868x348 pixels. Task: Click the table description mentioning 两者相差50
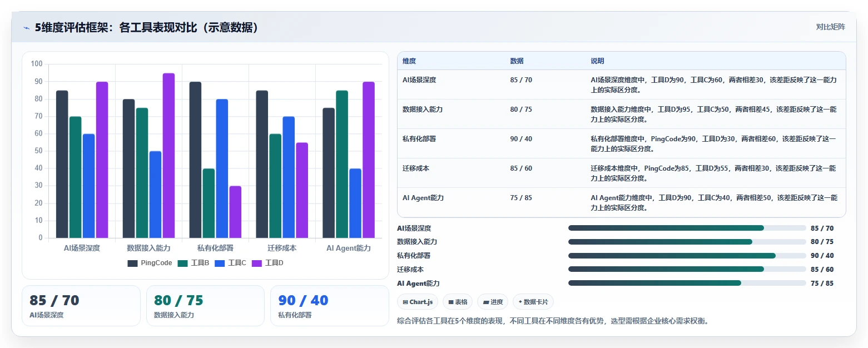(x=713, y=203)
